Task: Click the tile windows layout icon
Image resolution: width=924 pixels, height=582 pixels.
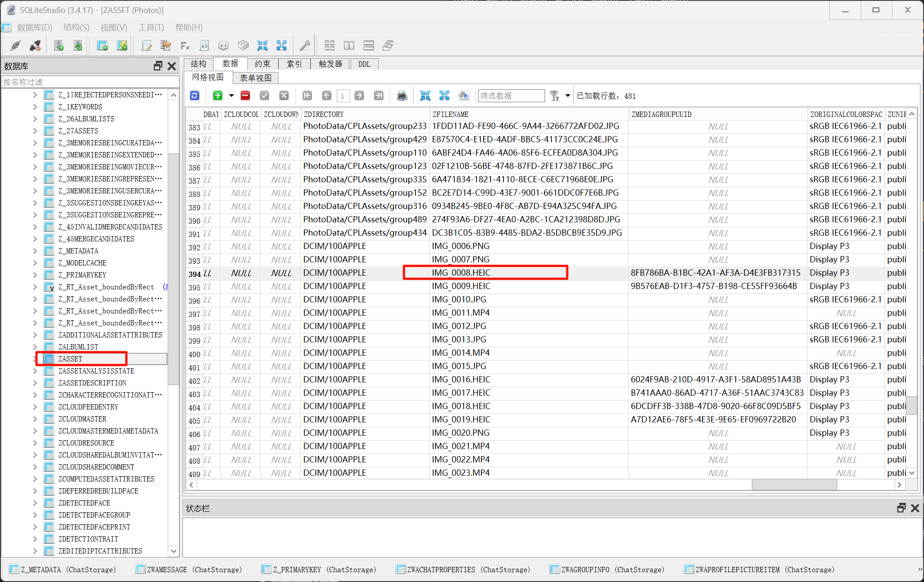Action: (330, 45)
